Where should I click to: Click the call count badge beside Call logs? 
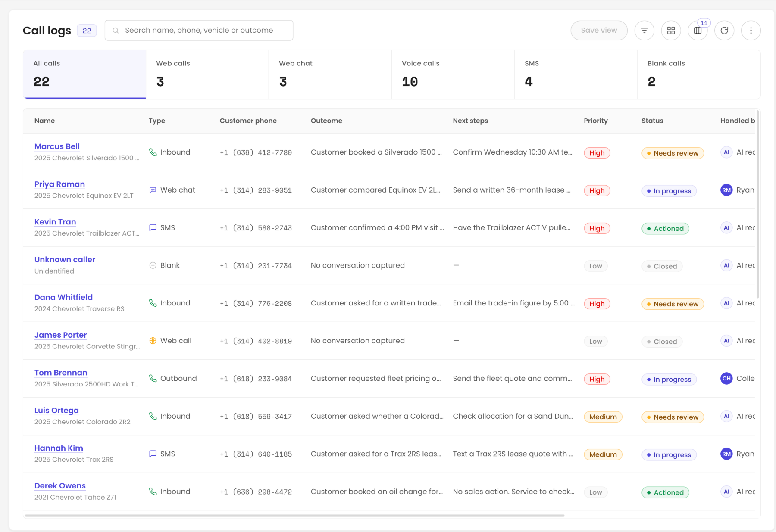pos(87,31)
